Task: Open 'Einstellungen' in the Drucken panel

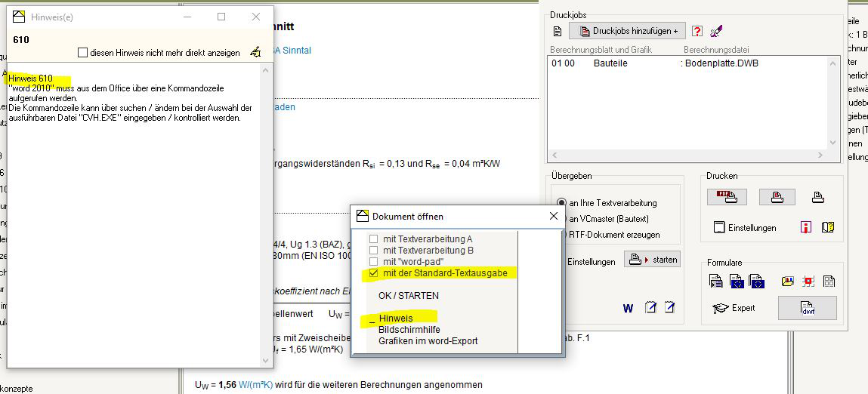Action: (752, 227)
